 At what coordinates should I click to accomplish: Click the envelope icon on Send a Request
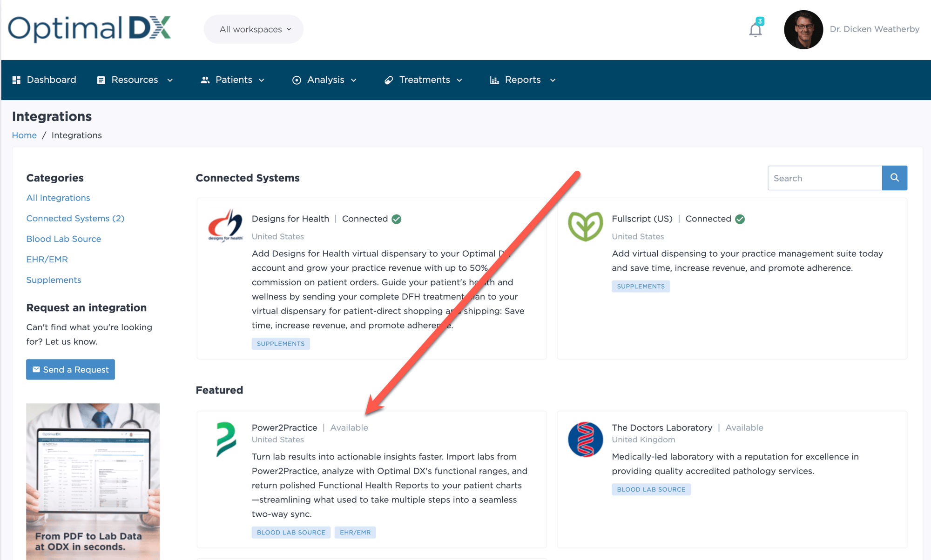click(36, 369)
